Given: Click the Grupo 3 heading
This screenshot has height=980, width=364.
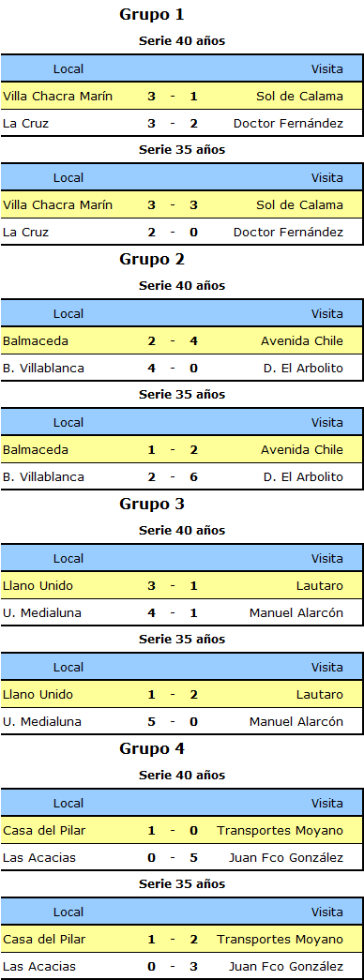Looking at the screenshot, I should click(152, 505).
